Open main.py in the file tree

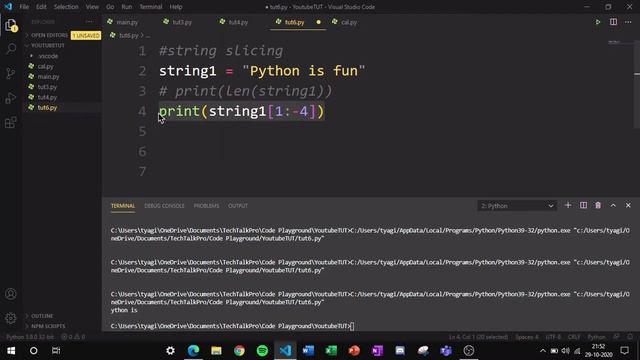(x=48, y=76)
